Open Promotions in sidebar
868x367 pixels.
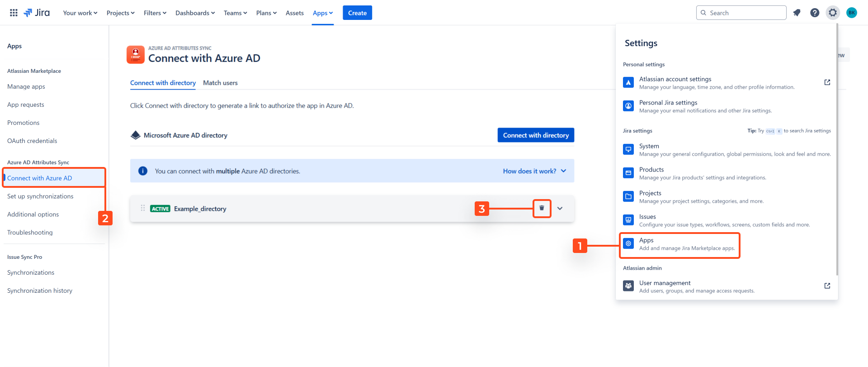[x=24, y=123]
